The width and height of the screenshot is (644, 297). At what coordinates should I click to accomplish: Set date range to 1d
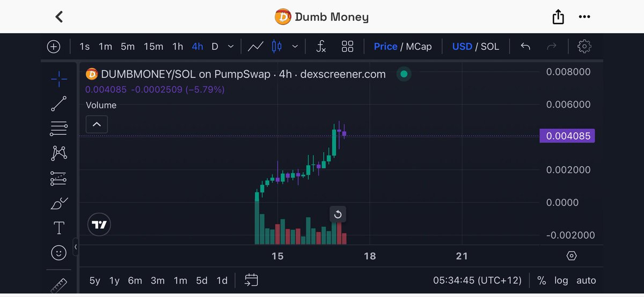(x=222, y=280)
